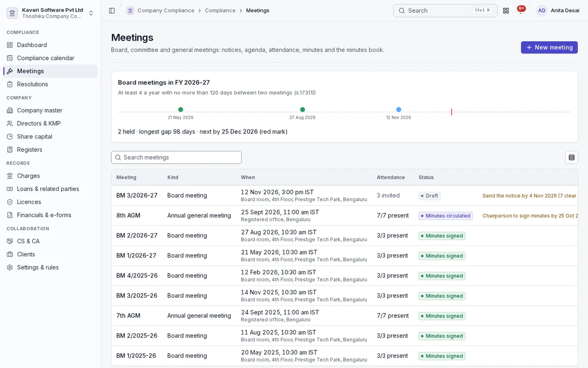This screenshot has height=368, width=588.
Task: Click the CS & CA handshake icon
Action: tap(10, 241)
